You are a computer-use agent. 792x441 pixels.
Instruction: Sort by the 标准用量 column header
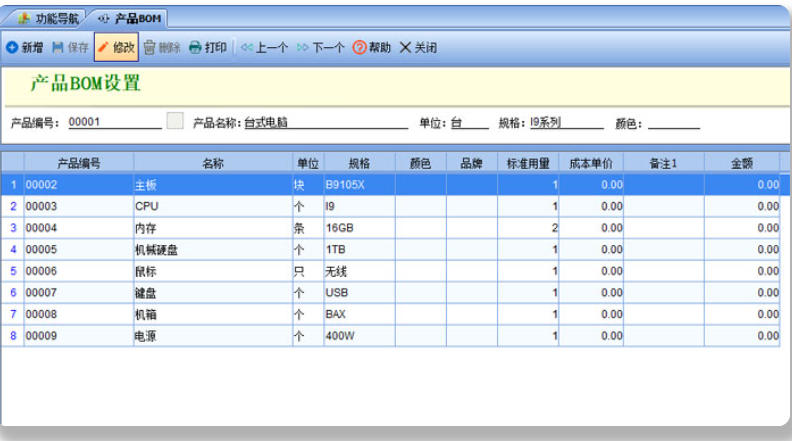tap(527, 163)
